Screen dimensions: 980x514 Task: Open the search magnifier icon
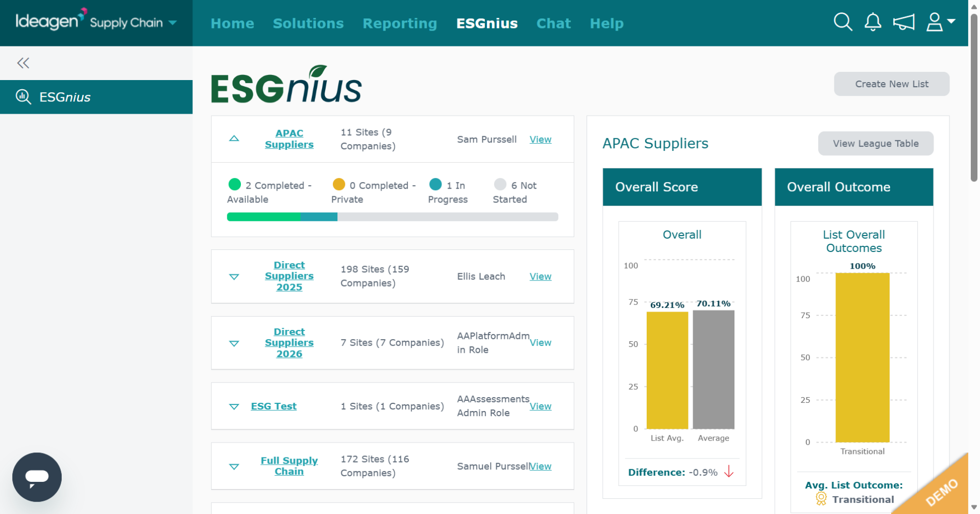pos(843,22)
